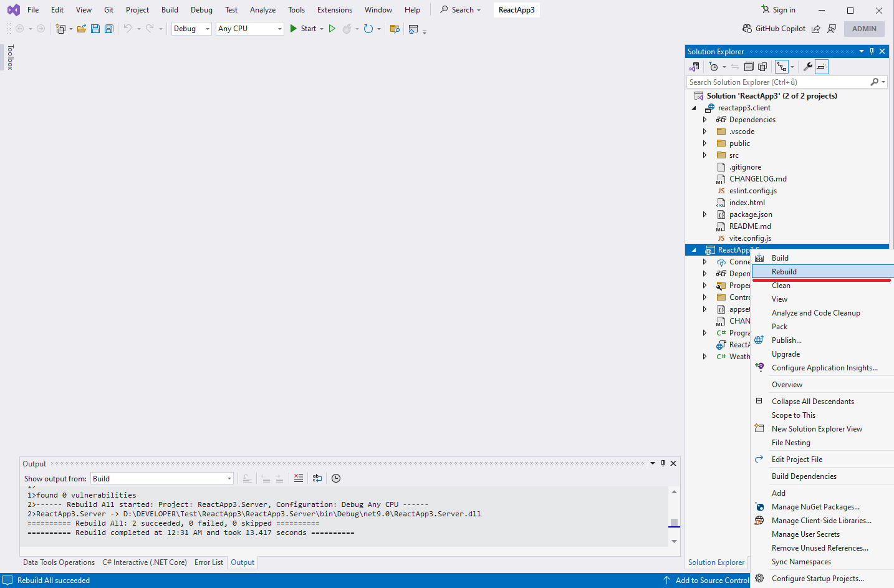Screen dimensions: 894x588
Task: Click the window layout icon in the toolbar
Action: [x=413, y=29]
